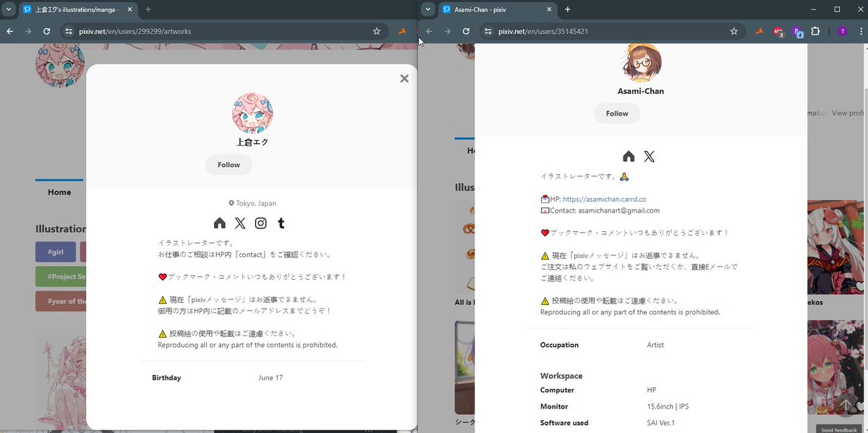
Task: Follow the artist 上倉エク
Action: pos(229,165)
